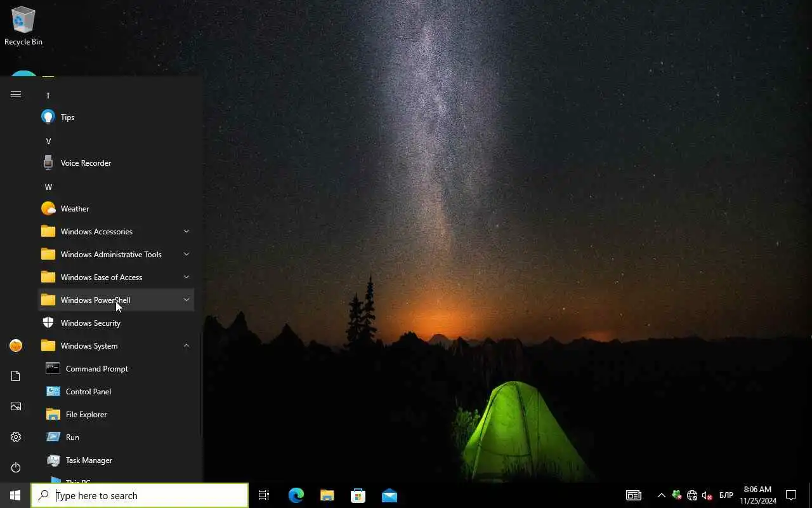
Task: Start Task Manager from the app list
Action: click(x=116, y=460)
